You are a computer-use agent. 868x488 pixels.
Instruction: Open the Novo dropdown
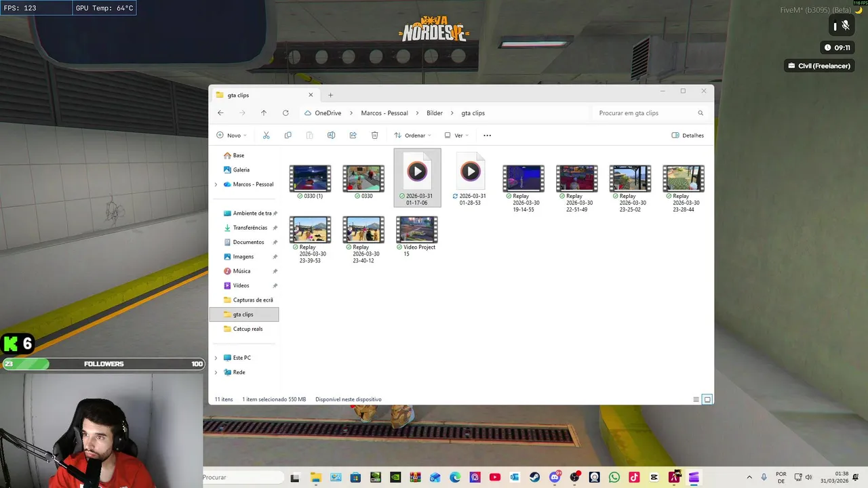231,136
